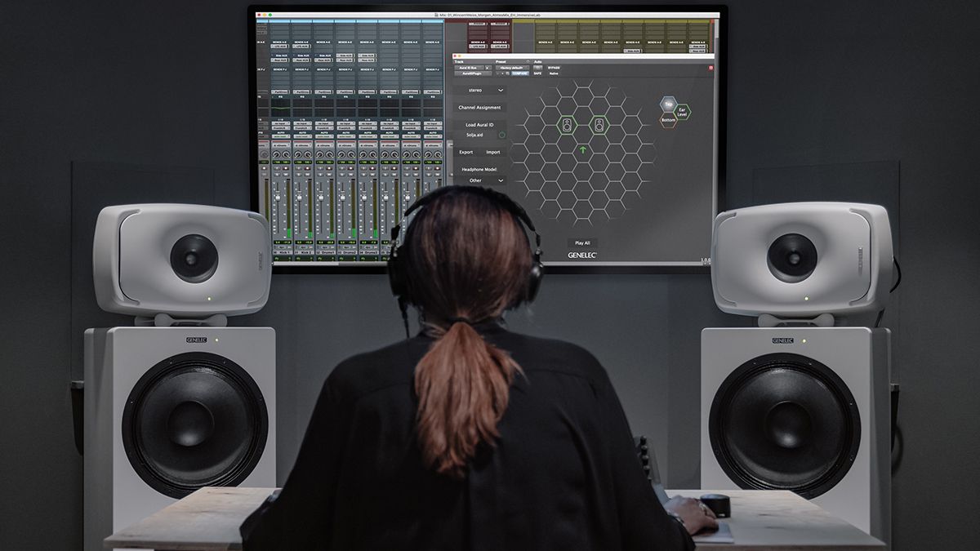Open the Other headphone model dropdown
The width and height of the screenshot is (980, 551).
coord(484,180)
